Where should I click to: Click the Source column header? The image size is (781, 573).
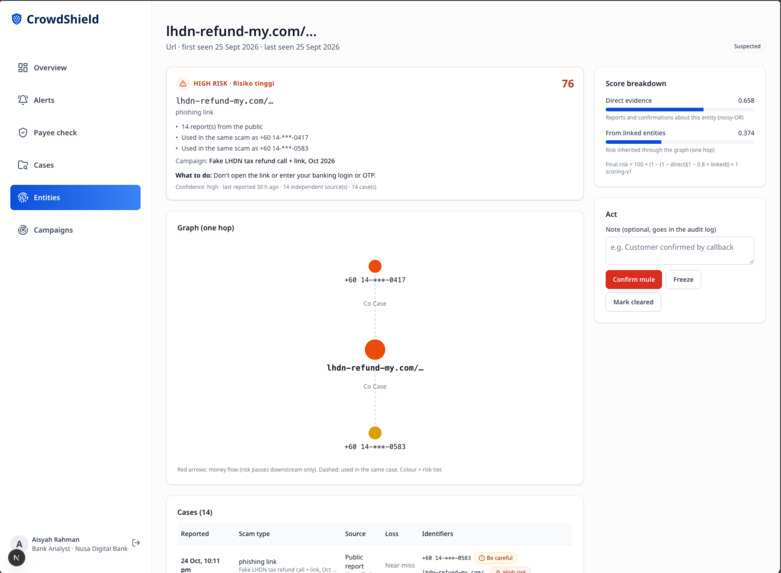pyautogui.click(x=355, y=534)
